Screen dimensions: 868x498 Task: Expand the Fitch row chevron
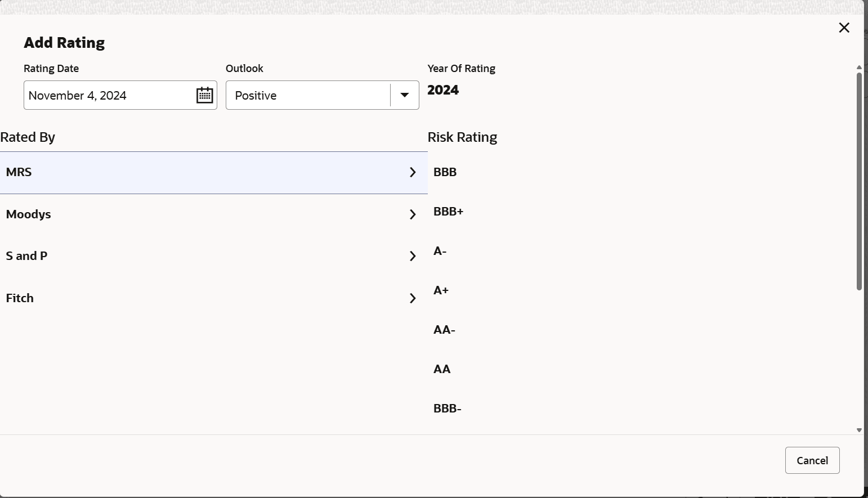point(413,298)
